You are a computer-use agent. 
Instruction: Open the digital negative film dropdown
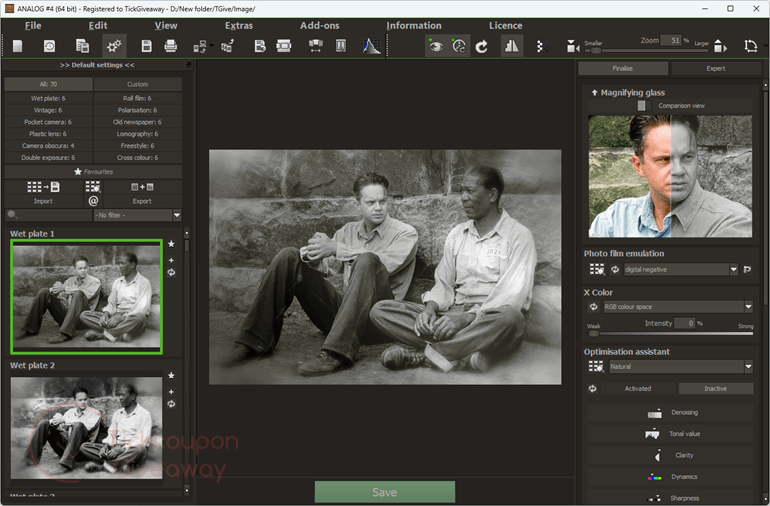click(681, 269)
